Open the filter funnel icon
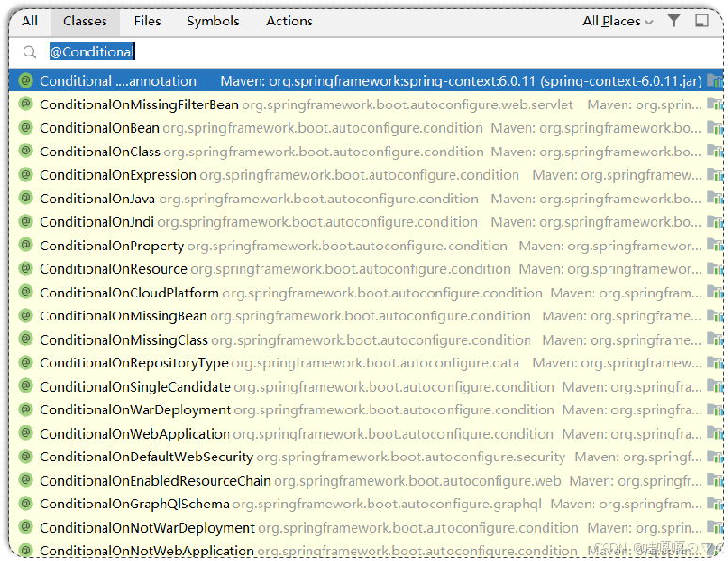Viewport: 728px width, 561px height. pos(673,21)
